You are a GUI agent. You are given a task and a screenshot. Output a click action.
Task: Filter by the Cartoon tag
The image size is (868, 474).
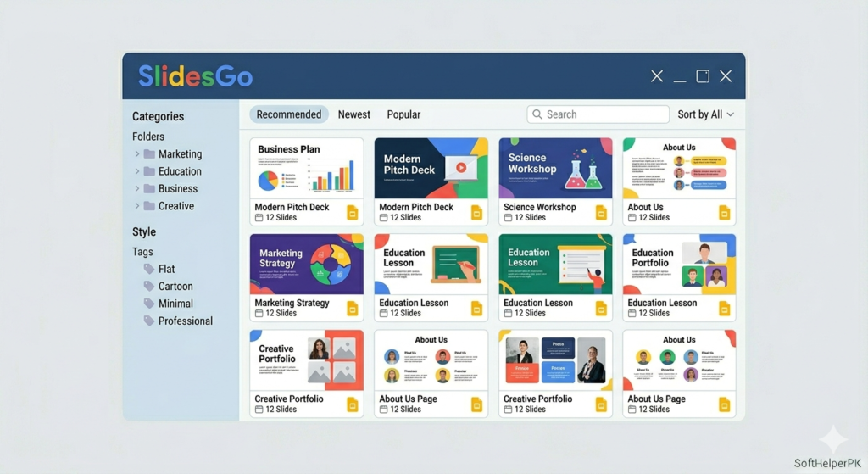[x=175, y=286]
